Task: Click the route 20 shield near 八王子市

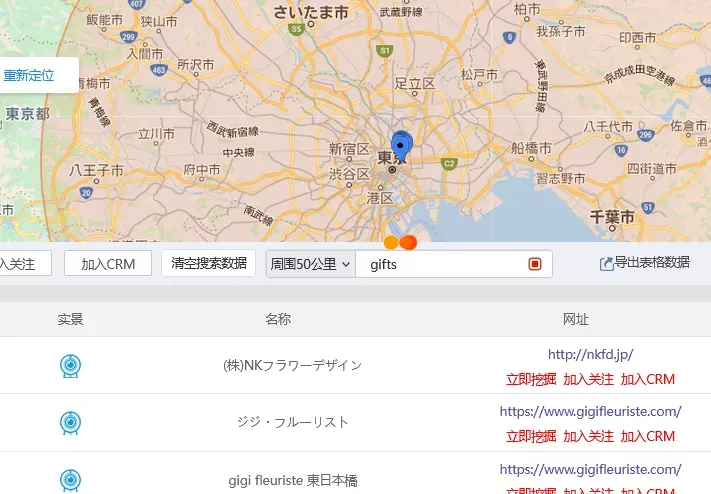Action: (86, 193)
